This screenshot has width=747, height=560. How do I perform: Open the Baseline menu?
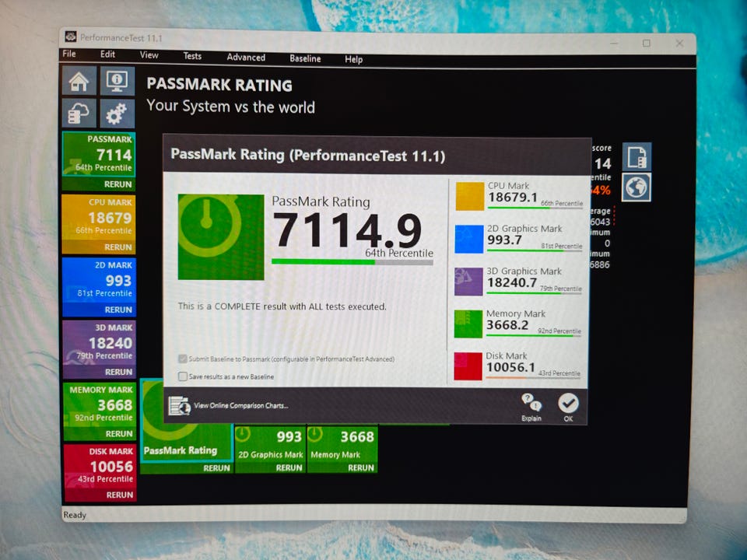(305, 58)
